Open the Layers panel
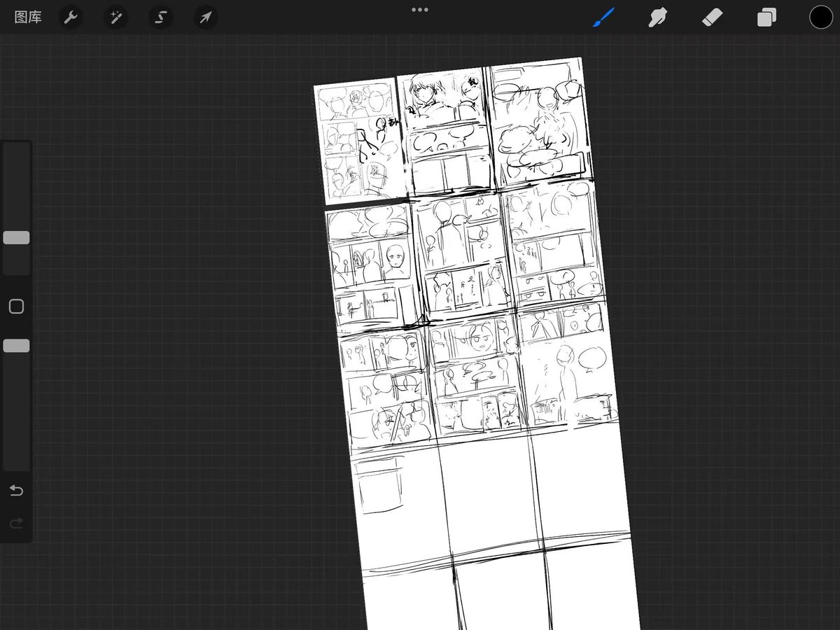 coord(766,17)
